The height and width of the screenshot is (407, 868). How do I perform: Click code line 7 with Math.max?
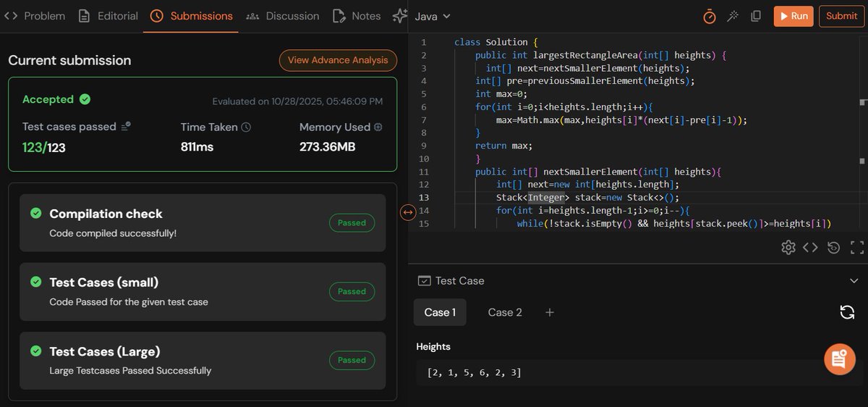[x=621, y=119]
